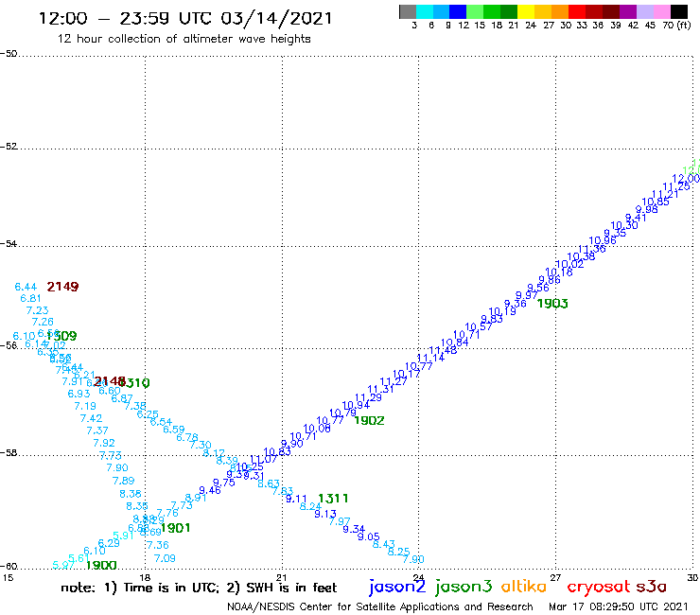Click the green 1903 time stamp
700x615 pixels.
point(552,304)
